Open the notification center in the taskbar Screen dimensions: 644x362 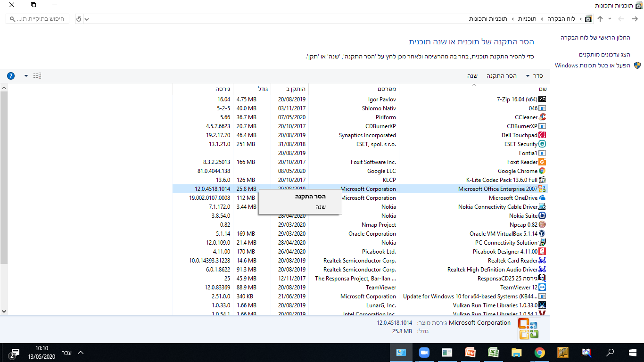pos(13,353)
